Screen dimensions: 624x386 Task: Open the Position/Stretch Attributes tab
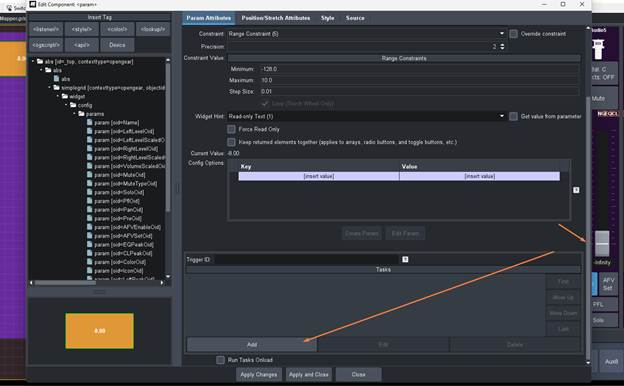(x=276, y=18)
